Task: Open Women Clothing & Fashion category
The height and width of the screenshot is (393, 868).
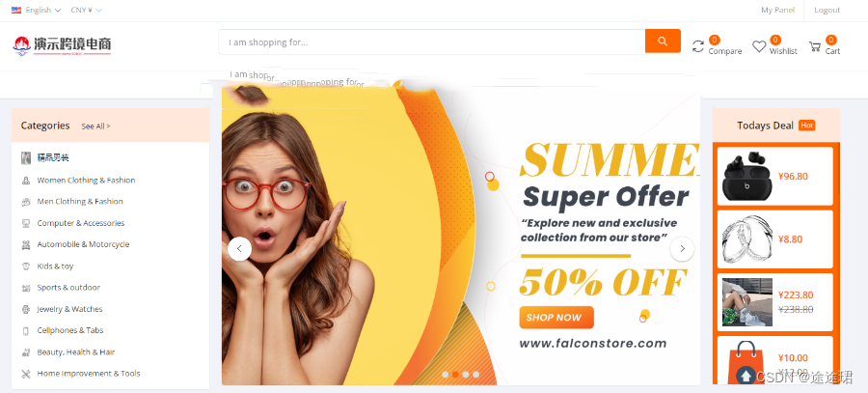Action: (x=86, y=181)
